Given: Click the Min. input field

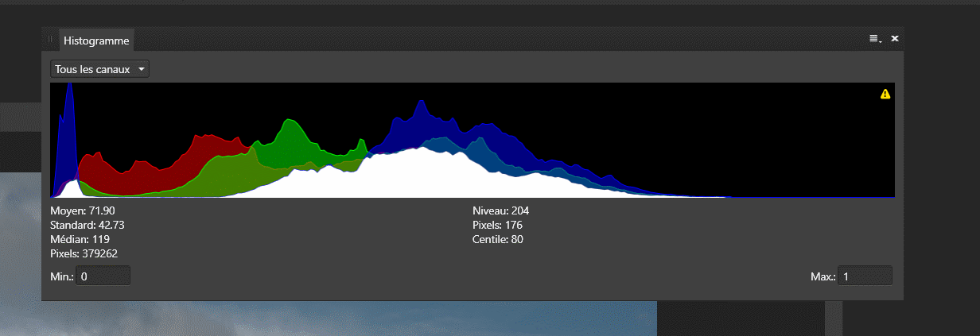Looking at the screenshot, I should pyautogui.click(x=103, y=276).
